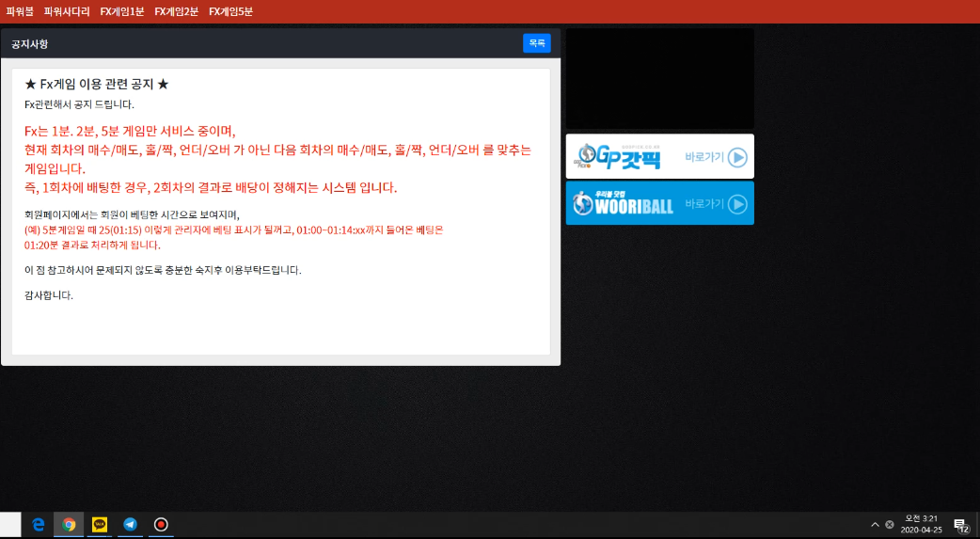
Task: Click the blue 목록 button
Action: click(x=537, y=43)
